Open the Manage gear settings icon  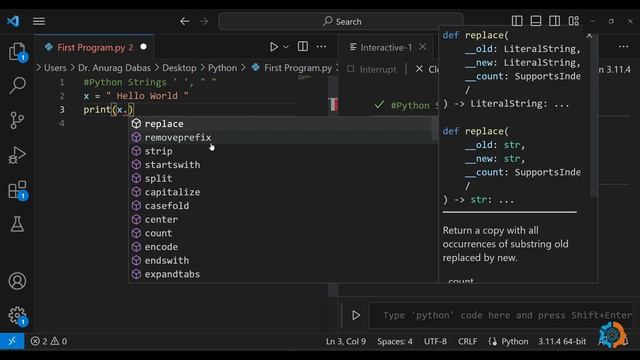[17, 316]
